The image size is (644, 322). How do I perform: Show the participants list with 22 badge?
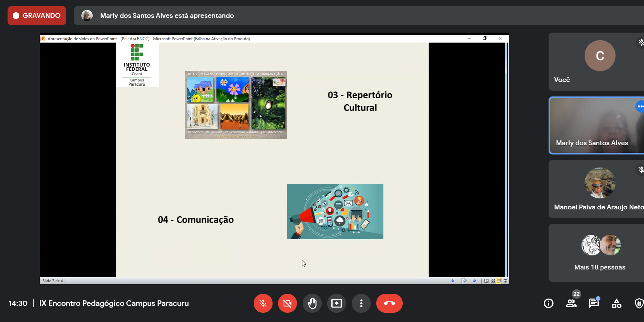[x=571, y=303]
